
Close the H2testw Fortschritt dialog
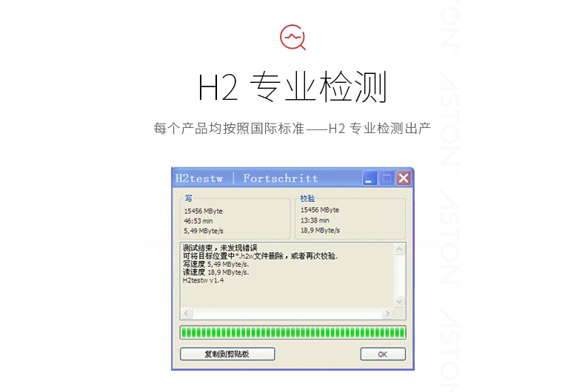click(x=404, y=178)
